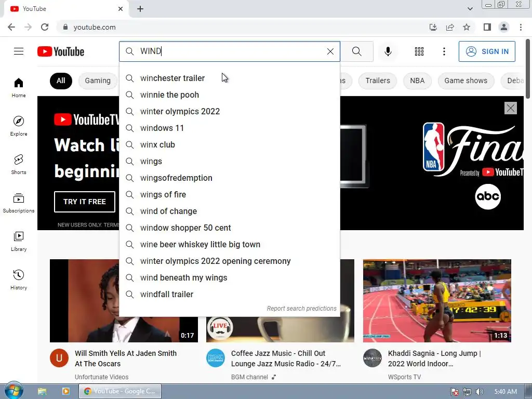Go back in browser

(11, 27)
